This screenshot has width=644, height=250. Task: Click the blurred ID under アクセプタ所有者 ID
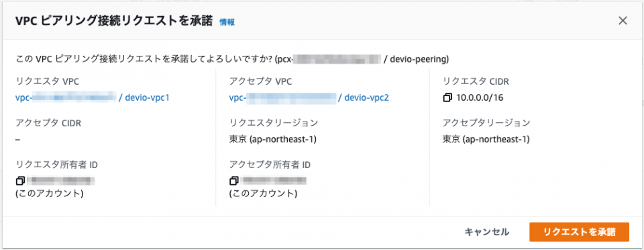click(x=274, y=180)
